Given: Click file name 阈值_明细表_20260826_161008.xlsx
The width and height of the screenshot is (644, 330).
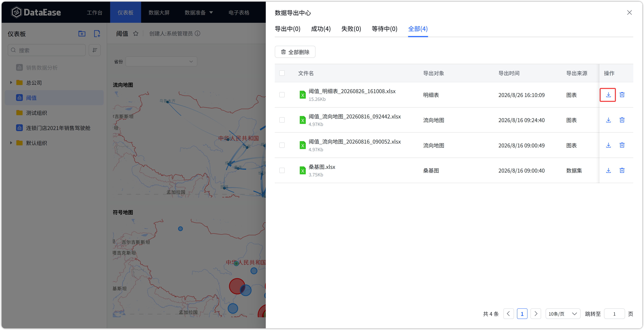Looking at the screenshot, I should (x=352, y=91).
